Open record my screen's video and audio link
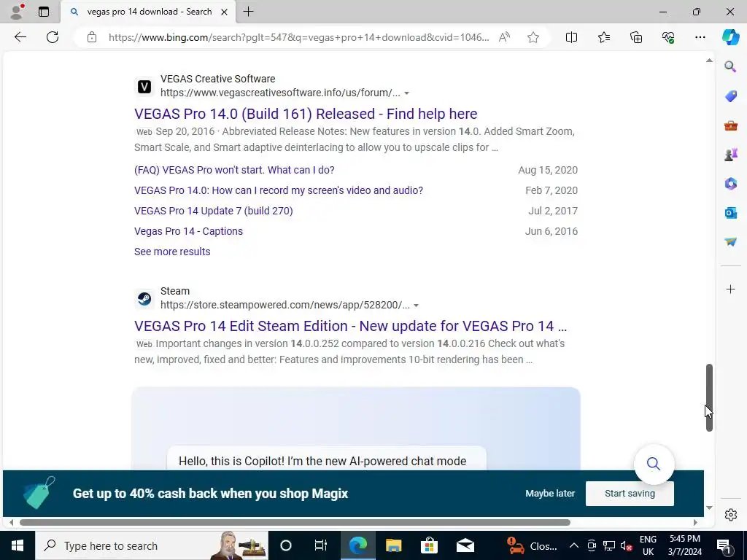 (x=279, y=190)
